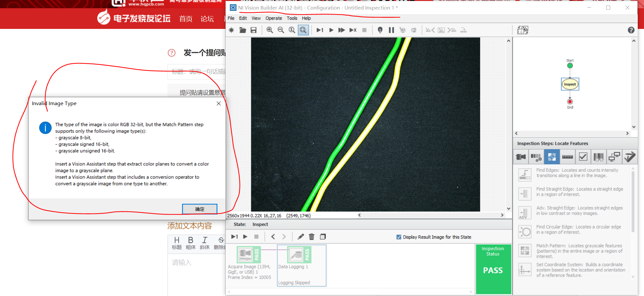644x296 pixels.
Task: Click the lightbulb highlight-execution icon
Action: point(380,30)
